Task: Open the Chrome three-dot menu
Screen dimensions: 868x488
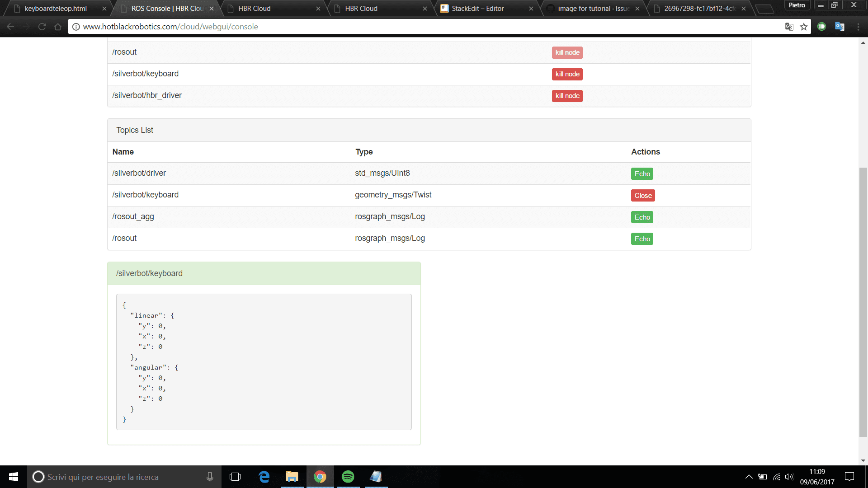Action: [x=858, y=27]
